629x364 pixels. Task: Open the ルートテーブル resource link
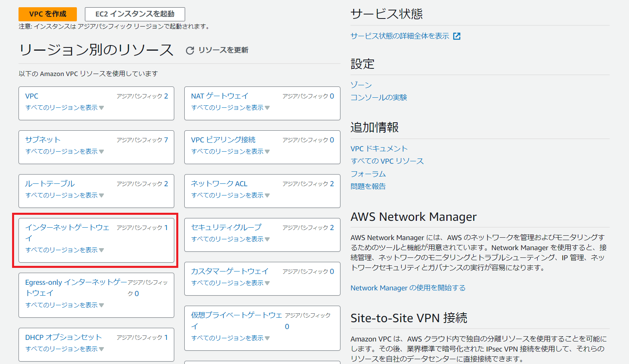(x=50, y=184)
